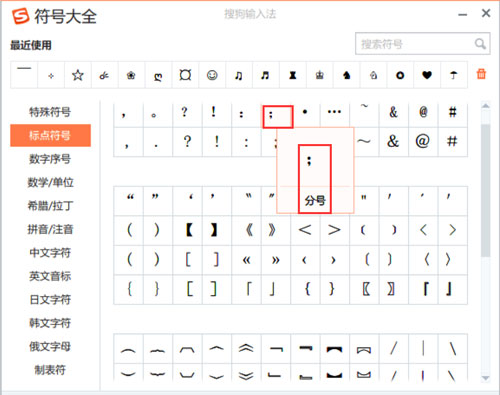Minimize the 符号大全 window
Image resolution: width=500 pixels, height=395 pixels.
click(x=462, y=15)
